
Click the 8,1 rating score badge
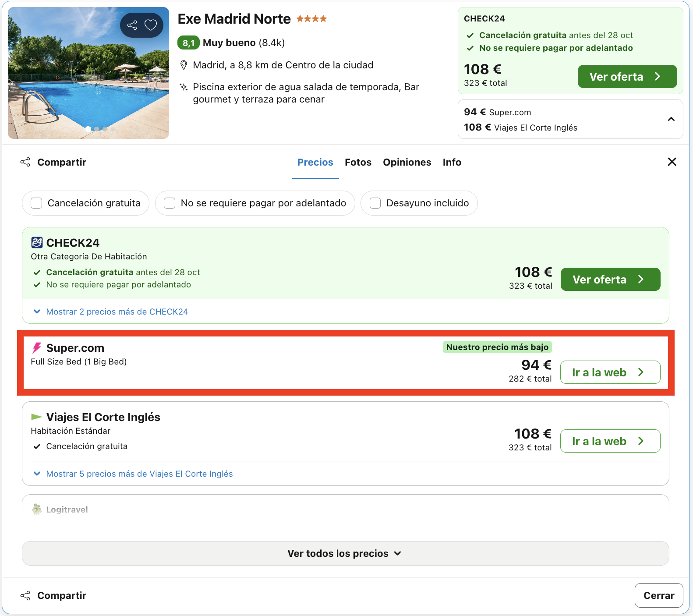[x=188, y=43]
